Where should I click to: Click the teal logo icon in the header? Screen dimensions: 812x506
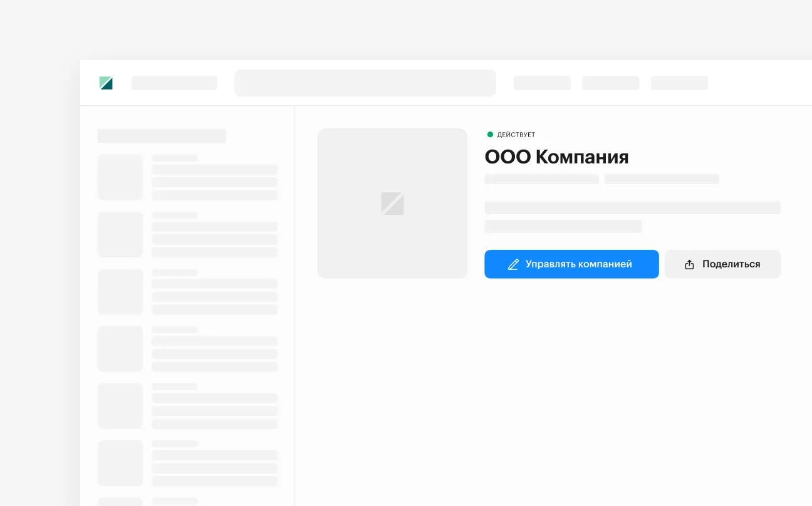coord(106,83)
